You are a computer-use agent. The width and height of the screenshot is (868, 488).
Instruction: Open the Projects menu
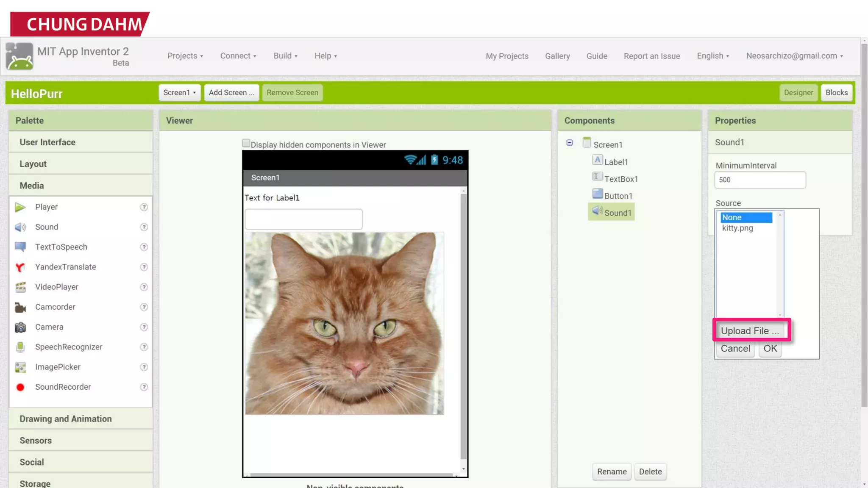(x=185, y=56)
